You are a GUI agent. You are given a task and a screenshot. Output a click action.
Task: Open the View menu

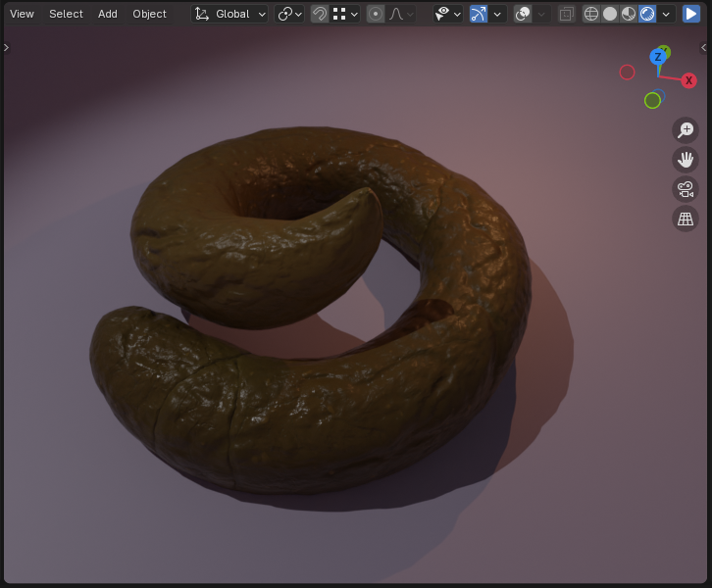pos(22,14)
